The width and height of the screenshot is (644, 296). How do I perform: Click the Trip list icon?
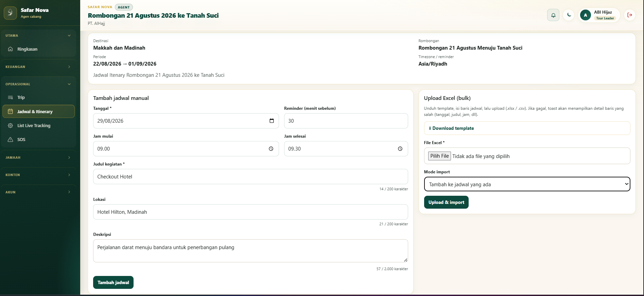tap(11, 98)
